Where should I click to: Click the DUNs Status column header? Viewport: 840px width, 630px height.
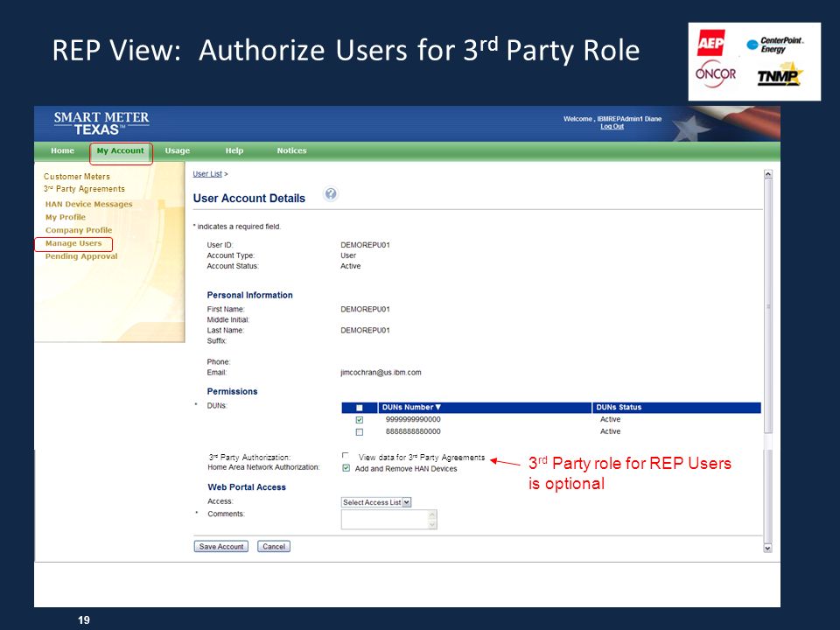coord(619,407)
